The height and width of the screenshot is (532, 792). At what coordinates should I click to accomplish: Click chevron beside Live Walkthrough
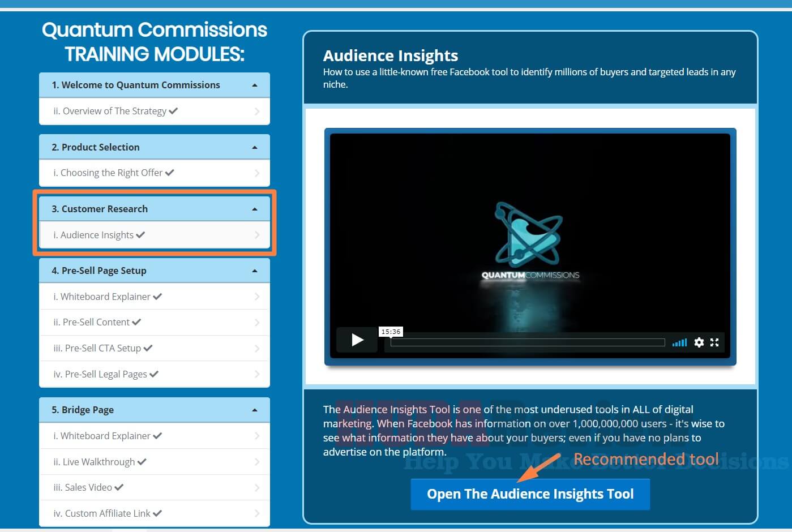(257, 462)
